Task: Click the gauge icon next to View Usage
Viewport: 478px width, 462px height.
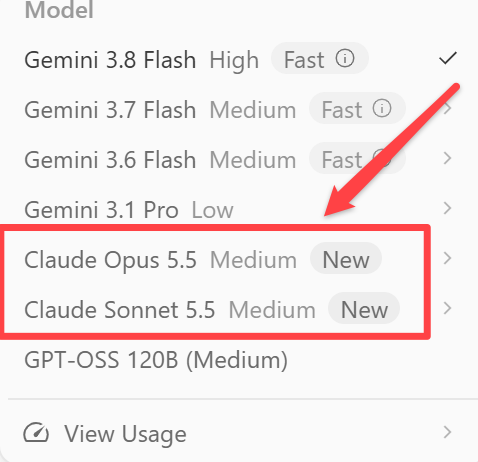Action: pos(36,433)
